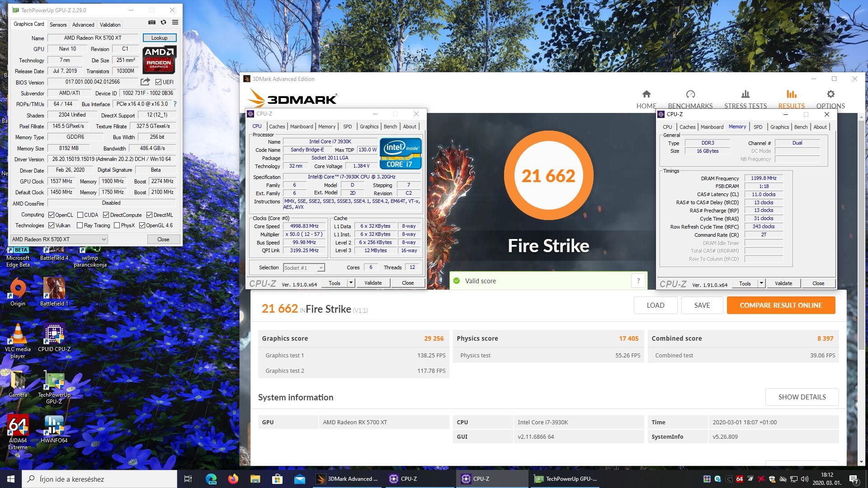
Task: Toggle the UEFI checkbox in GPU-Z
Action: pyautogui.click(x=158, y=82)
